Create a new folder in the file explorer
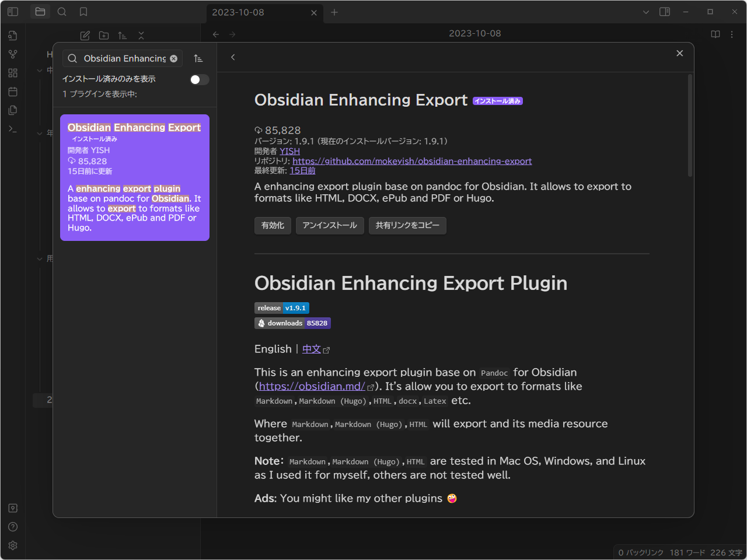 pos(103,36)
